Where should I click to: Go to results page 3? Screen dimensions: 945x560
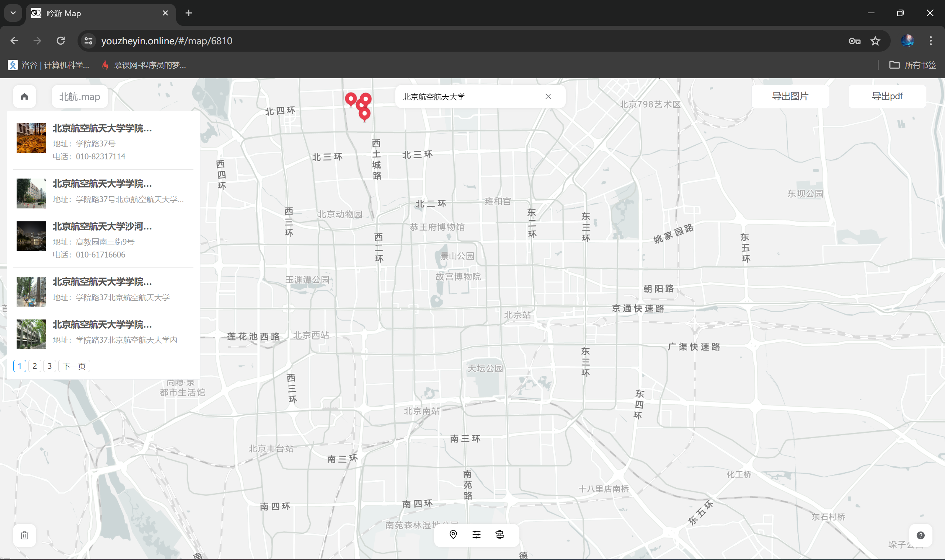[x=49, y=366]
